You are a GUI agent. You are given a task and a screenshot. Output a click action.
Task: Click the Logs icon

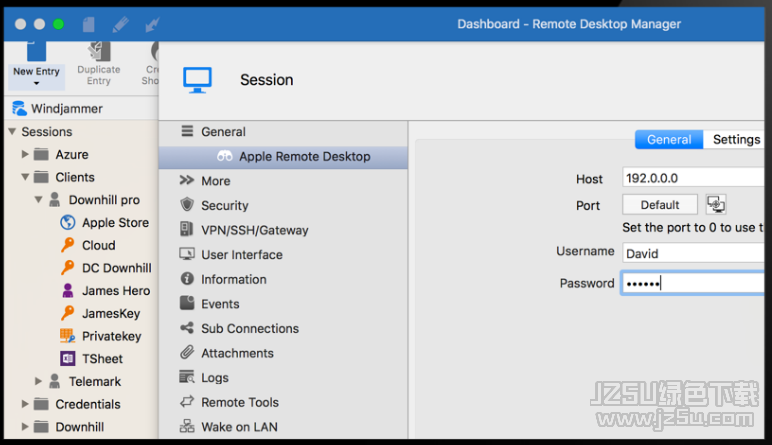(x=187, y=377)
